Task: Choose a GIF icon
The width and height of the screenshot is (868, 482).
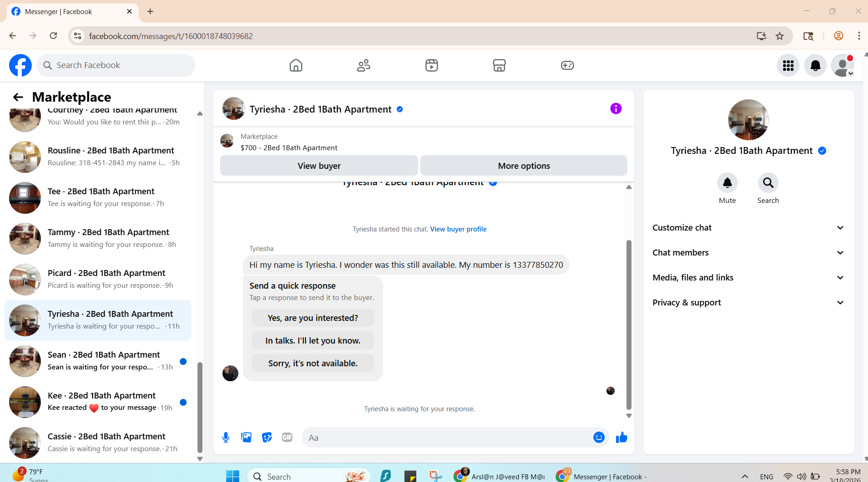Action: coord(287,438)
